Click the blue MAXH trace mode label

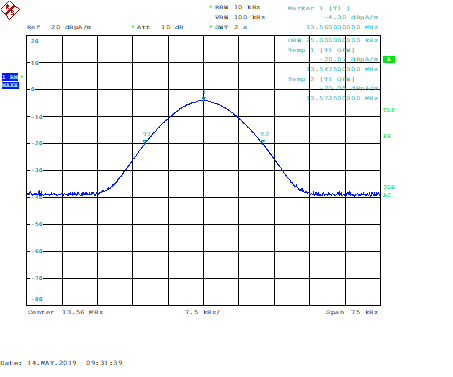tap(10, 85)
